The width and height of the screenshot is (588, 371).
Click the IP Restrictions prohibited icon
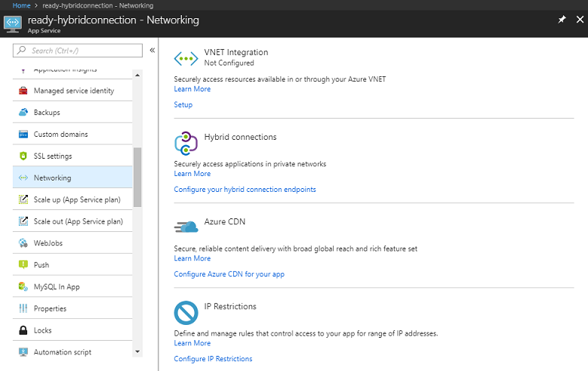pos(186,313)
